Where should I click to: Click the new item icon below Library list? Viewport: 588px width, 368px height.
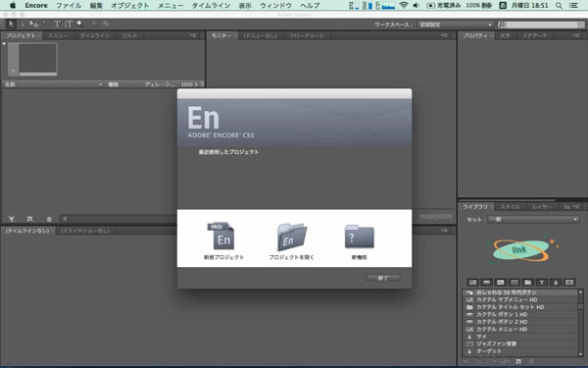click(x=518, y=361)
